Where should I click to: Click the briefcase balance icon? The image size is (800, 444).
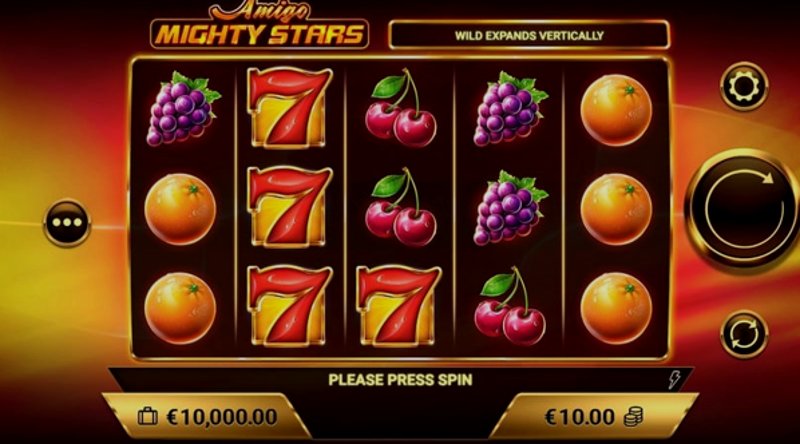(x=148, y=416)
